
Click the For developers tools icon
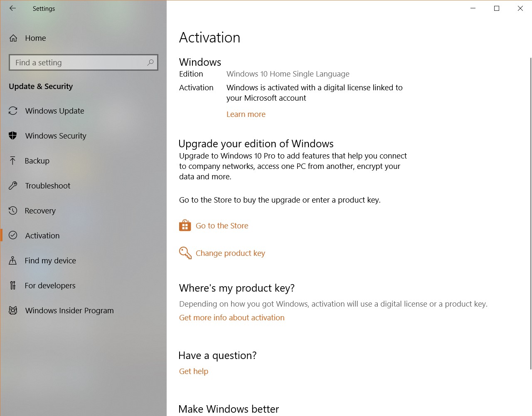pos(13,285)
